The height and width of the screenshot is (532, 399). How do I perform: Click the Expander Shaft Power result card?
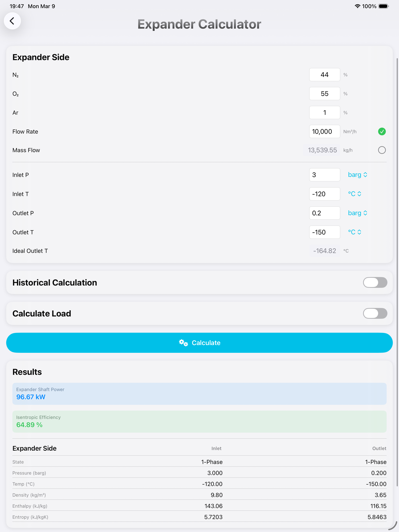pyautogui.click(x=199, y=394)
